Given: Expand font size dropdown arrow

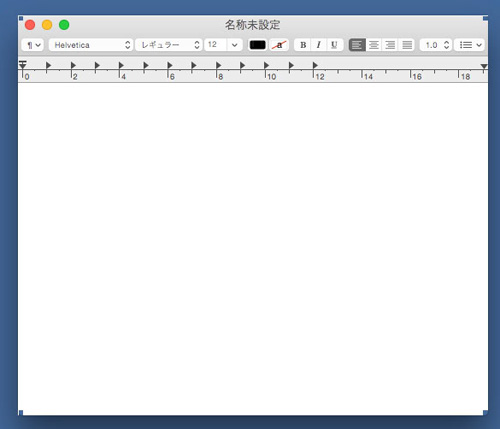Looking at the screenshot, I should tap(235, 45).
